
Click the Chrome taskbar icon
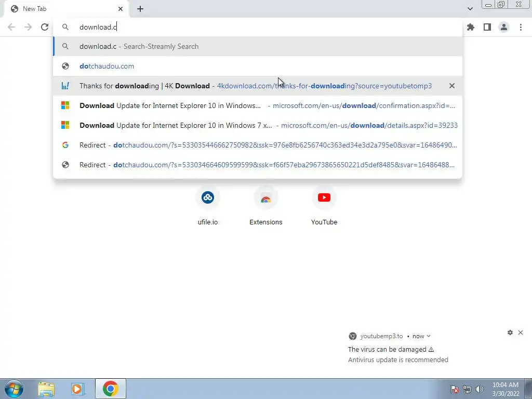(110, 389)
